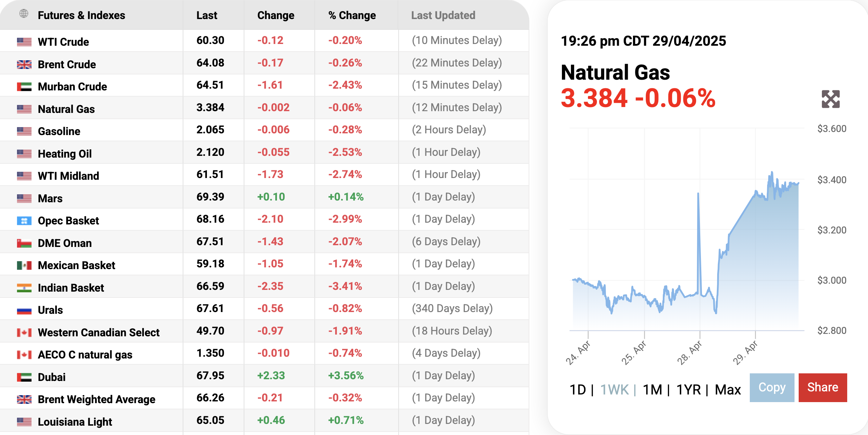Expand the Natural Gas chart to fullscreen
This screenshot has width=868, height=435.
tap(831, 99)
